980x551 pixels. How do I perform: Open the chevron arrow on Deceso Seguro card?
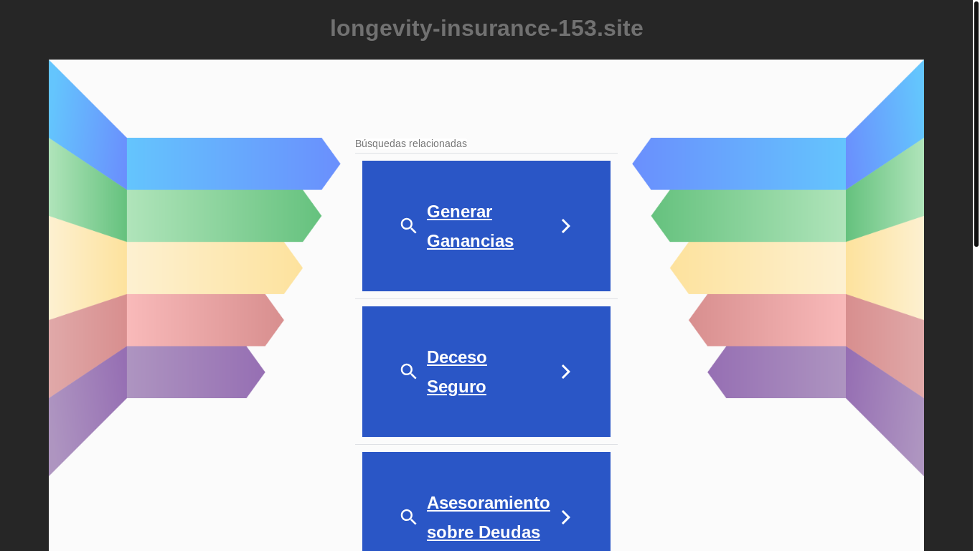click(565, 372)
